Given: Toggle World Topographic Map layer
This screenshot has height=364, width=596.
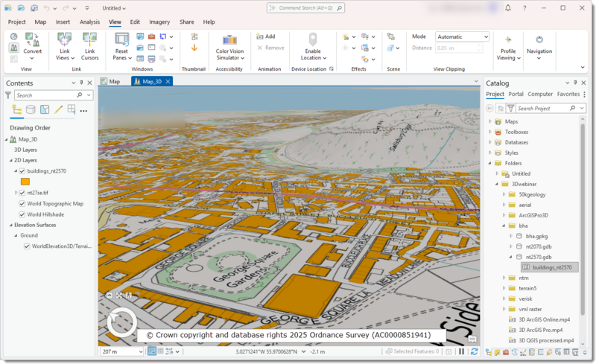Looking at the screenshot, I should point(22,204).
